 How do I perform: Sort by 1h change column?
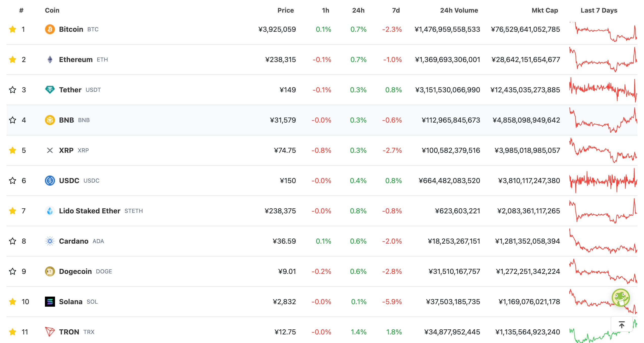click(x=326, y=10)
